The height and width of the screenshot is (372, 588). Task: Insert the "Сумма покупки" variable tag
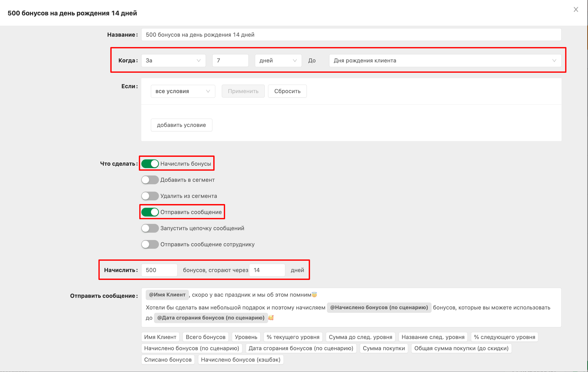click(x=384, y=348)
